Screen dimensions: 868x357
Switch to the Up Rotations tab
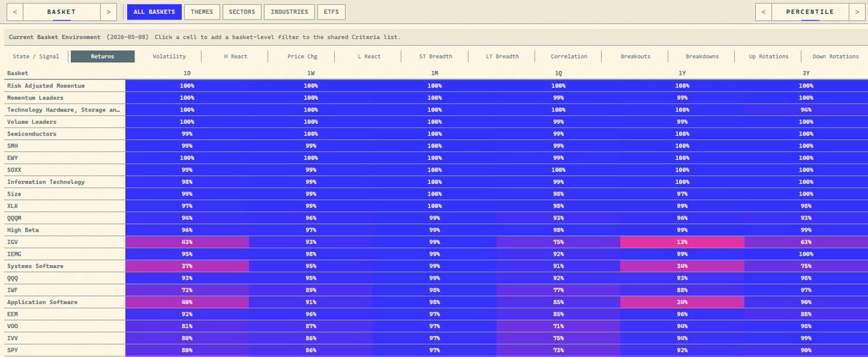[x=768, y=56]
